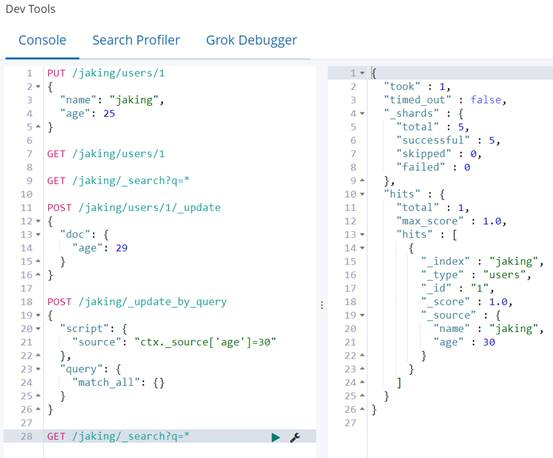553x458 pixels.
Task: Click the fold arrow at editor line 26
Action: point(38,409)
